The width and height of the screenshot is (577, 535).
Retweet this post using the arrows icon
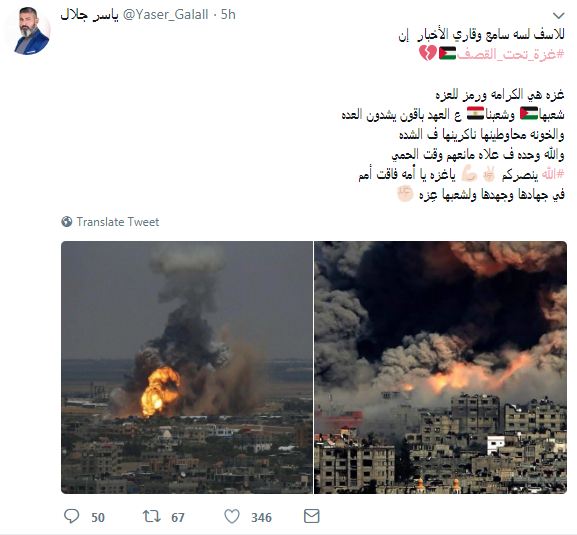pos(152,516)
